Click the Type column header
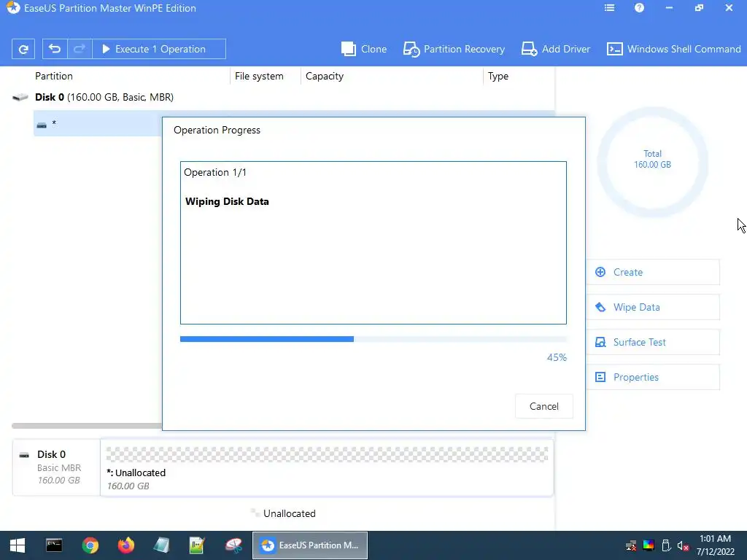Screen dimensions: 747x560 (x=498, y=76)
